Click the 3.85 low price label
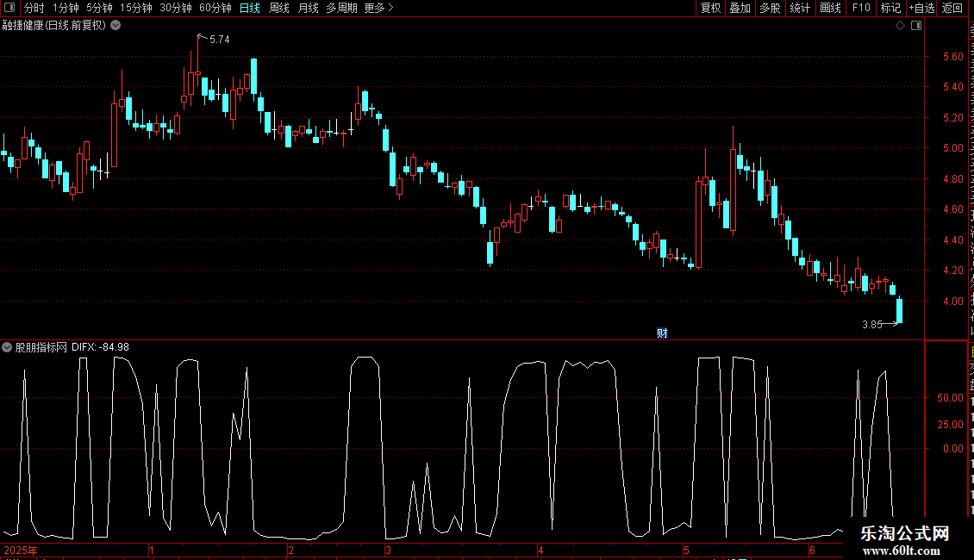974x560 pixels. click(x=872, y=324)
